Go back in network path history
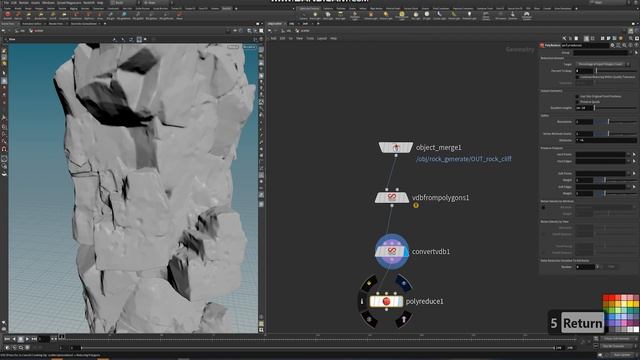Viewport: 640px width, 360px height. pyautogui.click(x=270, y=31)
